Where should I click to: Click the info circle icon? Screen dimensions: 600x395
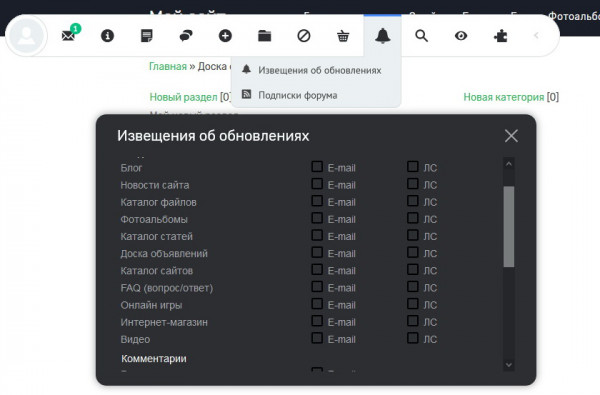pos(108,36)
